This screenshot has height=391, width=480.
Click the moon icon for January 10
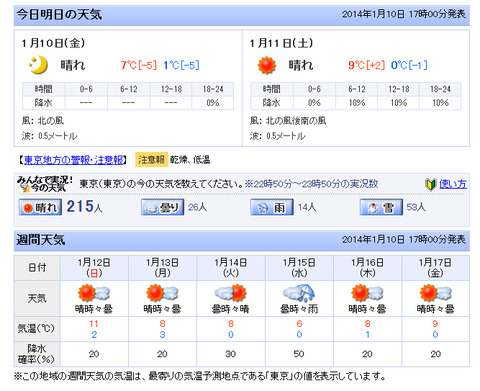[39, 65]
